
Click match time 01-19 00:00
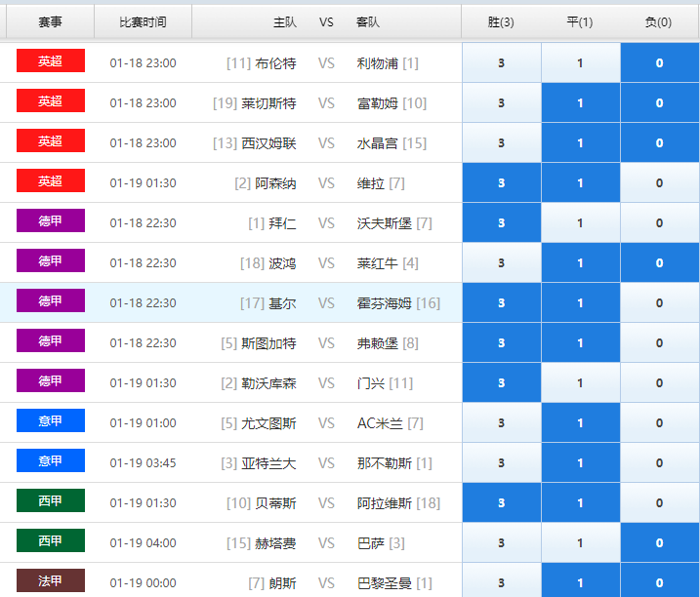(x=143, y=583)
